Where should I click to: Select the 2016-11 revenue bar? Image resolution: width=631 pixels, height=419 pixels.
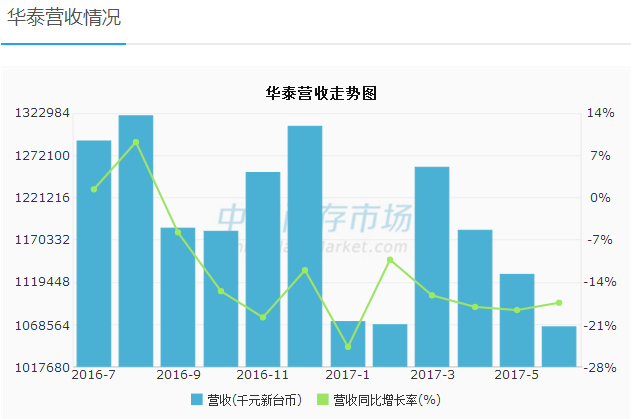pyautogui.click(x=263, y=269)
